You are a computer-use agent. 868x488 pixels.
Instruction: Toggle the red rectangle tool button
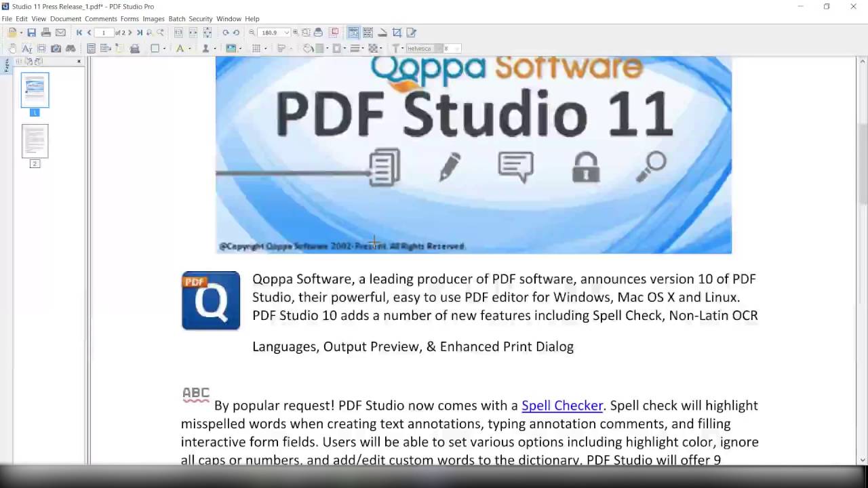[x=334, y=33]
